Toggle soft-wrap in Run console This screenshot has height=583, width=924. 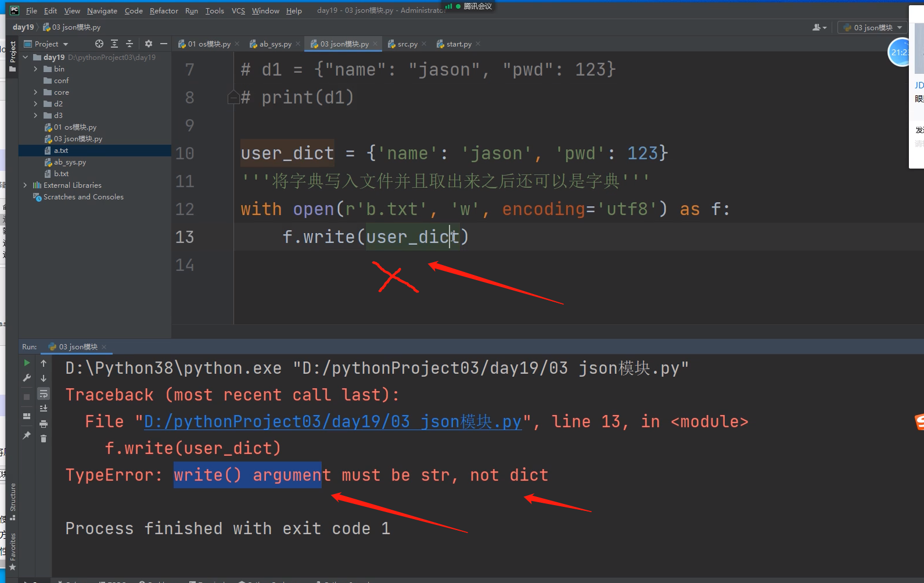[44, 394]
